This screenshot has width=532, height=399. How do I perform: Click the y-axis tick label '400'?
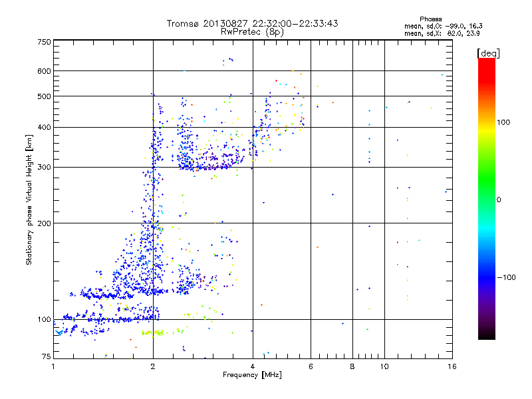[x=44, y=127]
